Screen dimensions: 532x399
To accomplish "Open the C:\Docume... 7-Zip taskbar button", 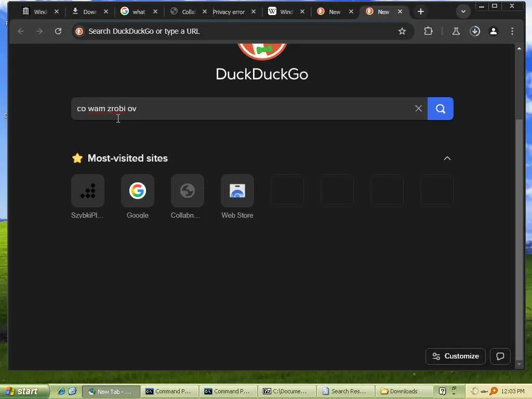I will (x=287, y=392).
